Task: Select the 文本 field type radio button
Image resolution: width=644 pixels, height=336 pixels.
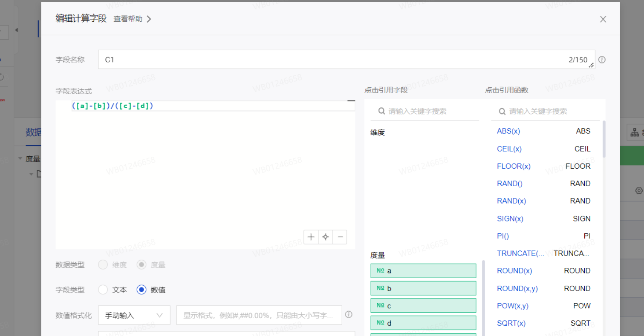Action: pos(103,290)
